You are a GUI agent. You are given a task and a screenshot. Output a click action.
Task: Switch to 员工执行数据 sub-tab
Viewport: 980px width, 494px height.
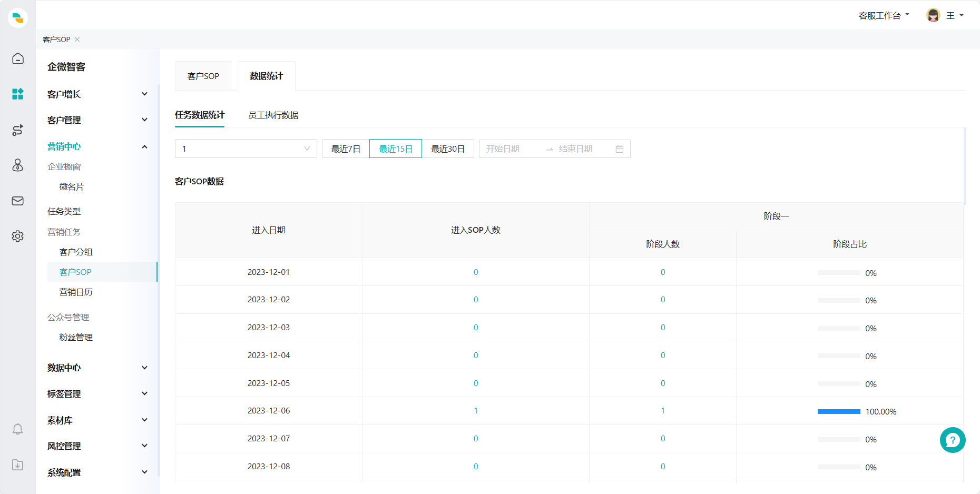273,115
